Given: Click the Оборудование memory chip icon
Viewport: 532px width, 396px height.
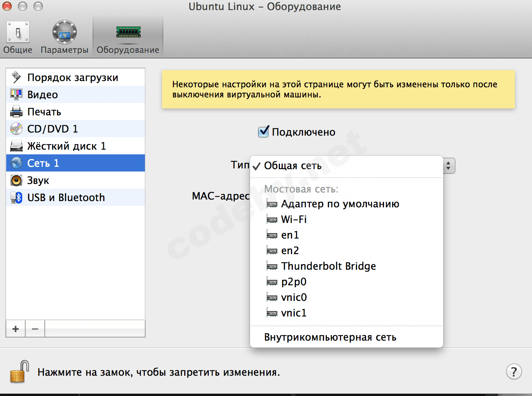Looking at the screenshot, I should point(128,32).
